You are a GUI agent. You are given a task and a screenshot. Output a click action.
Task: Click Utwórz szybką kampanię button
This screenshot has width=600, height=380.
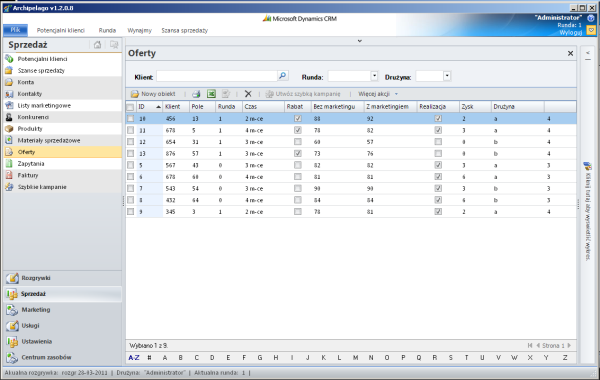coord(303,94)
